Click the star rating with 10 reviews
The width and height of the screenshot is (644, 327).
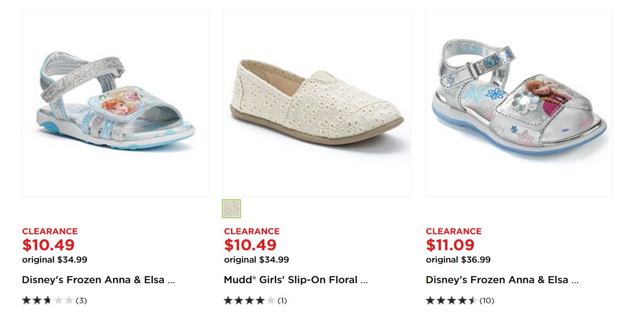[x=451, y=301]
